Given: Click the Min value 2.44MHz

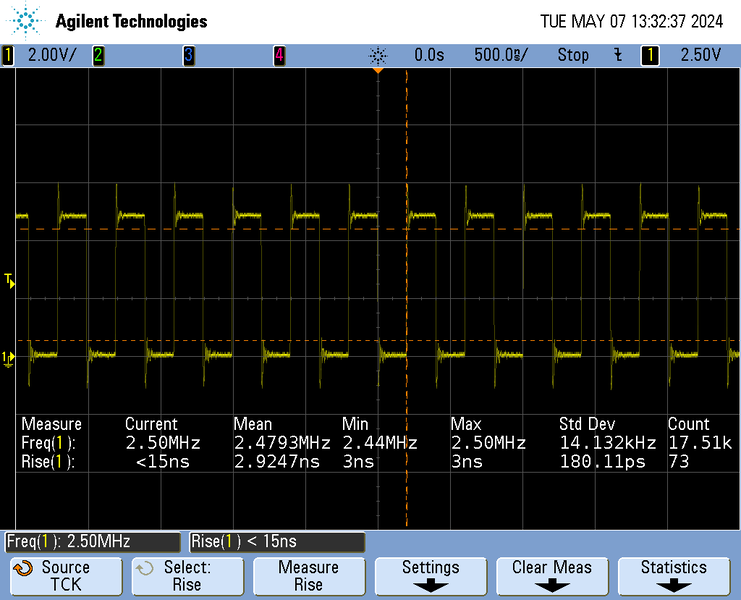Looking at the screenshot, I should 380,443.
